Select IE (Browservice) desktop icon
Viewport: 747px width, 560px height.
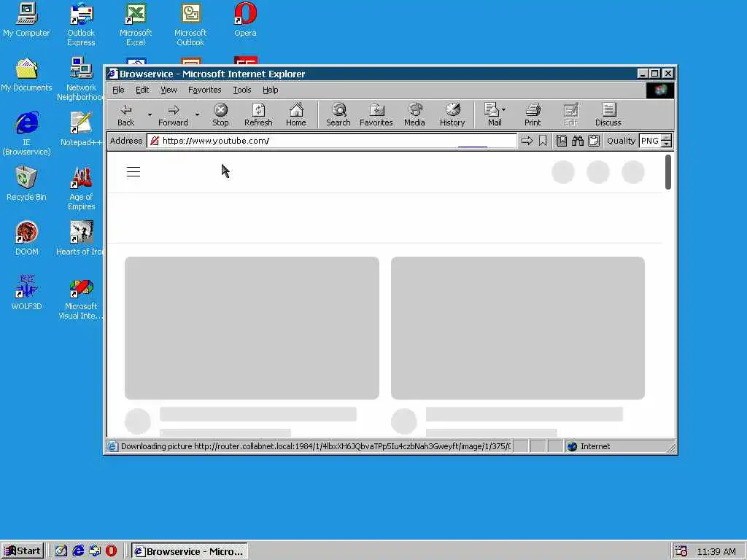point(26,134)
